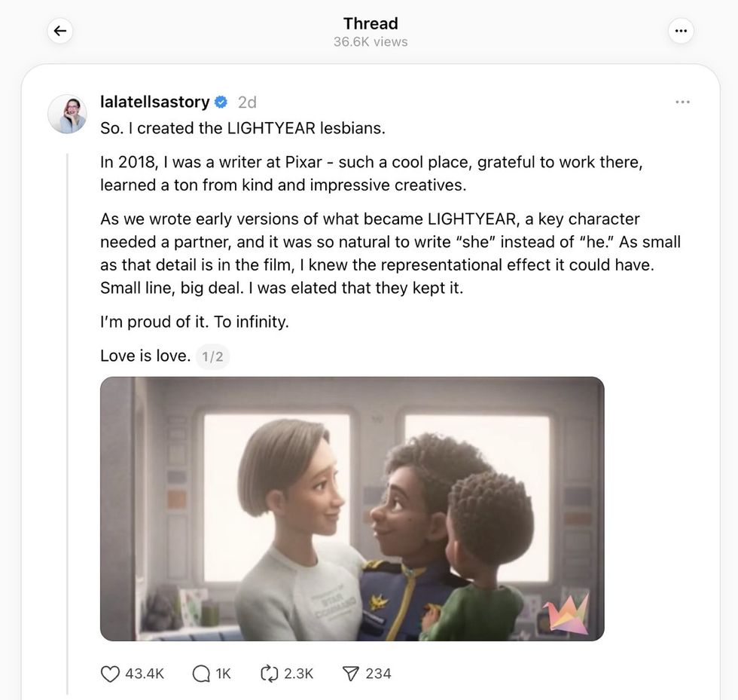Like the post with the heart icon
The image size is (738, 700).
110,674
